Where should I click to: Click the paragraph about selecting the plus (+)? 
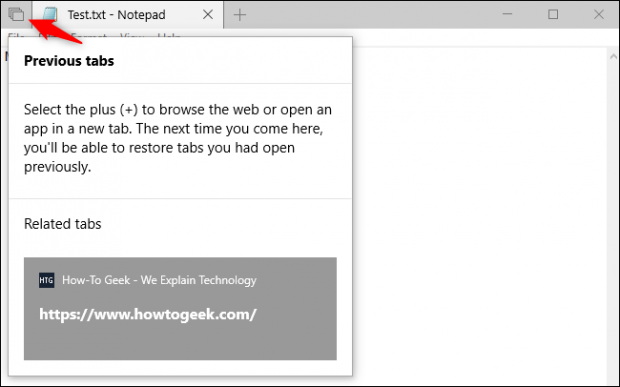click(x=178, y=138)
